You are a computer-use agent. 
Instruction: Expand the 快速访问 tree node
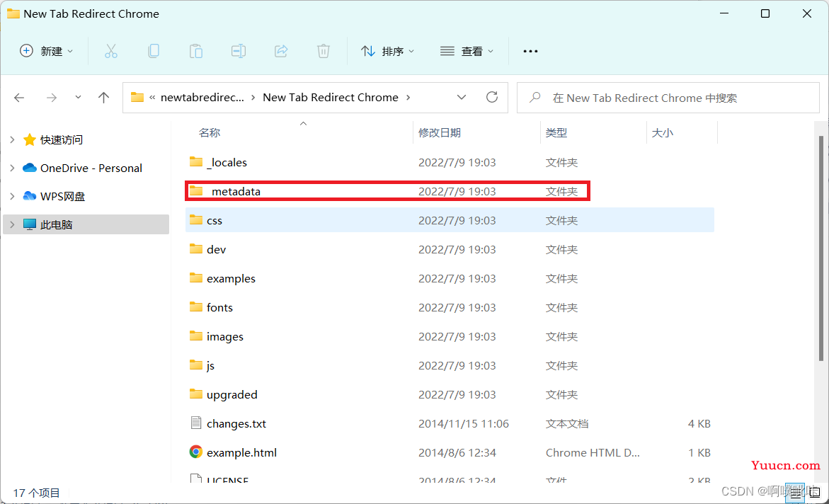click(x=12, y=139)
